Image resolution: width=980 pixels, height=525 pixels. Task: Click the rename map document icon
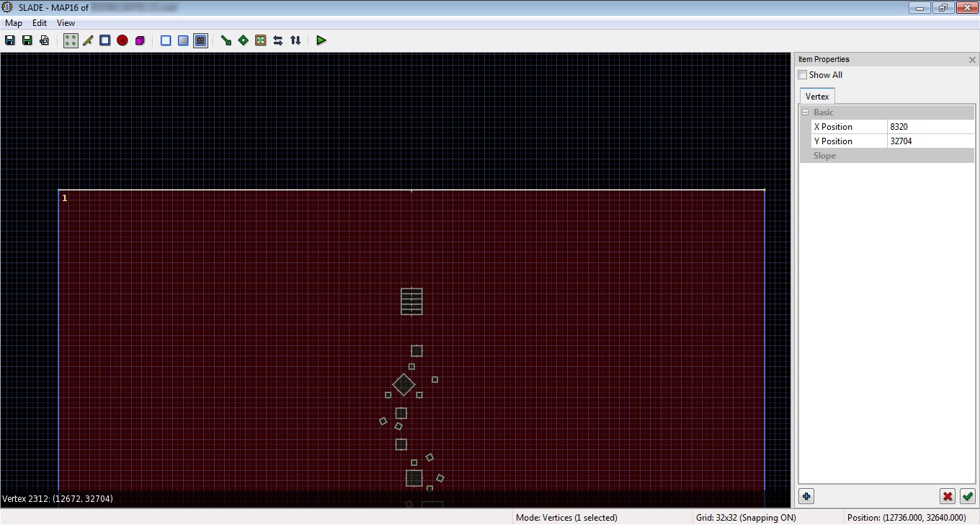coord(45,40)
